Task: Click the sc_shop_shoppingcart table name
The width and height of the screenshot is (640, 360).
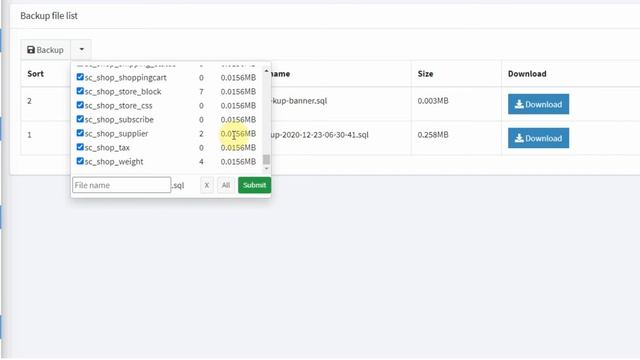Action: pyautogui.click(x=126, y=78)
